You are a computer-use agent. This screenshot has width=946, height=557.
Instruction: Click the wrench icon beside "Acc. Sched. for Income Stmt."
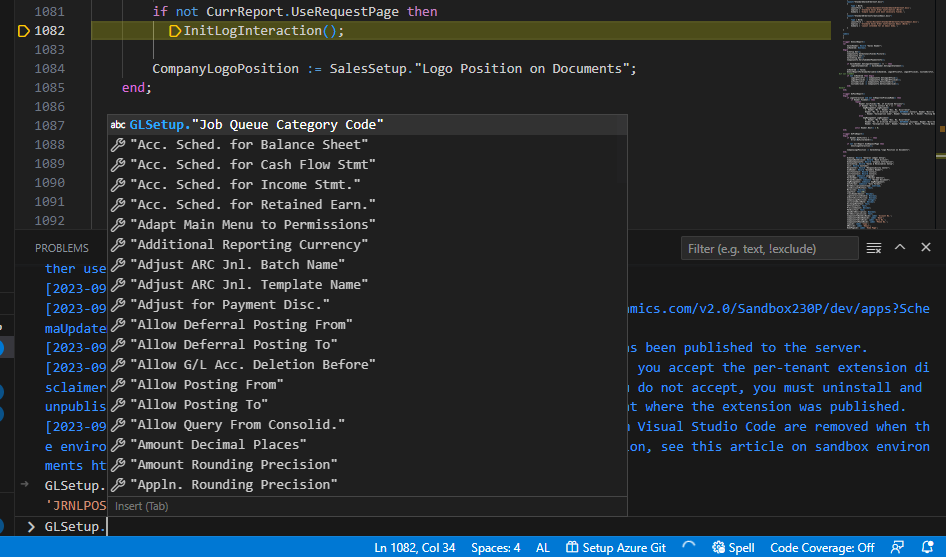tap(118, 185)
